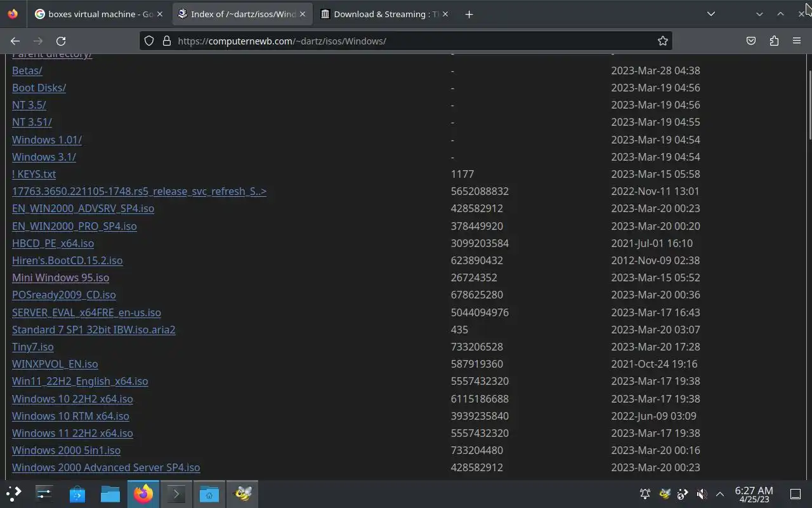Open the muted volume tray icon
Screen dimensions: 812x508
pyautogui.click(x=702, y=494)
